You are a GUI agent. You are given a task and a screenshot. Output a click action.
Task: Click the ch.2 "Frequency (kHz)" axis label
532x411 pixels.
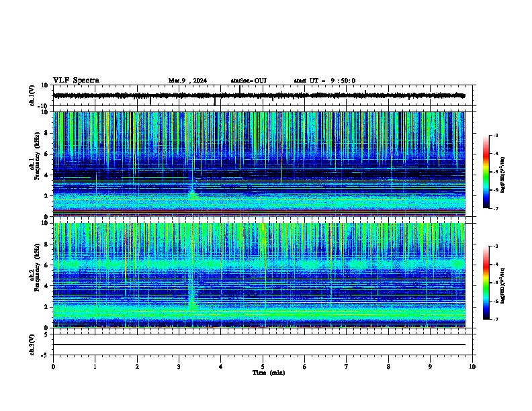pyautogui.click(x=37, y=267)
